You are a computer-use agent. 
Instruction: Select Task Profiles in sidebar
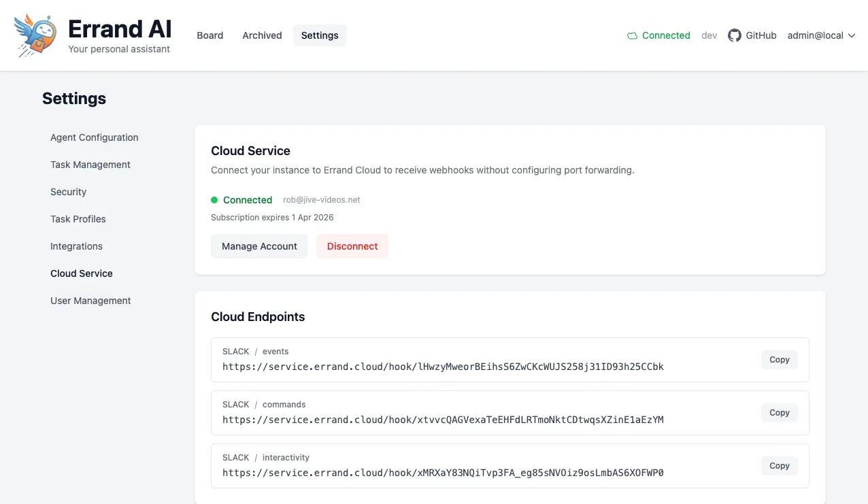78,219
